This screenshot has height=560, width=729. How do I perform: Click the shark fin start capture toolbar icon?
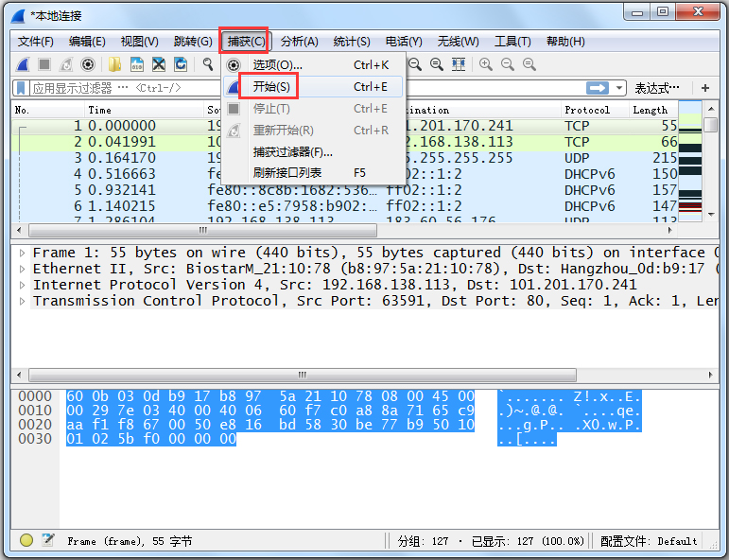click(22, 64)
